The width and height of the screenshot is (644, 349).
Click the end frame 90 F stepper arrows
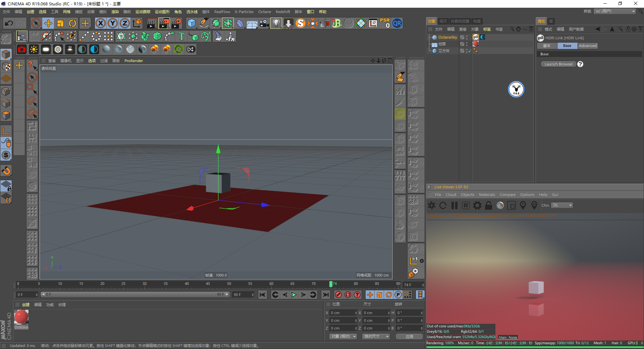(x=253, y=295)
